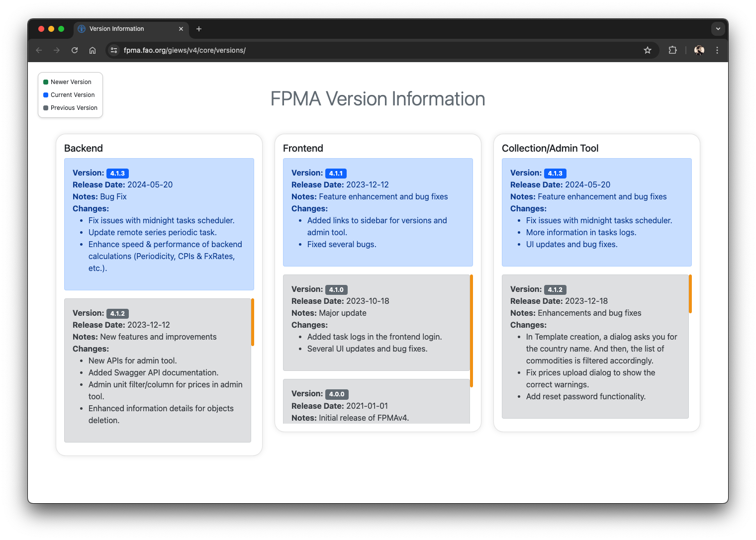Click Backend version 4.1.2 badge
The image size is (756, 540).
tap(117, 314)
